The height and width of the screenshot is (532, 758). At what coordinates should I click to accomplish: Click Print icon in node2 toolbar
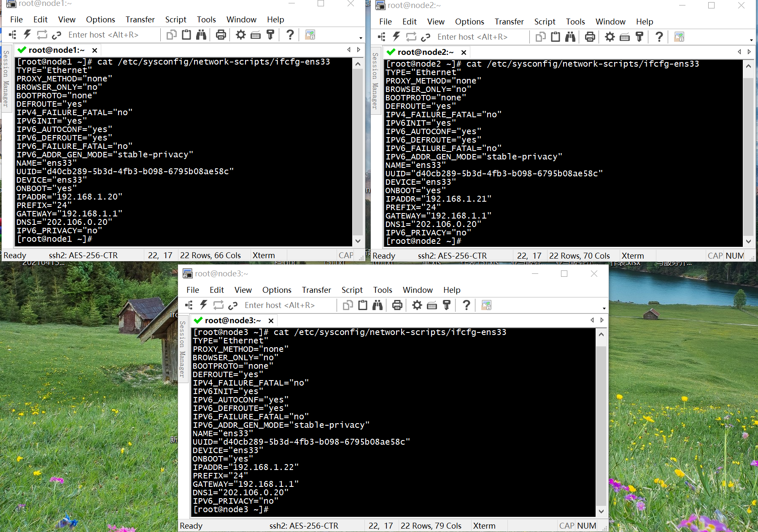tap(590, 37)
